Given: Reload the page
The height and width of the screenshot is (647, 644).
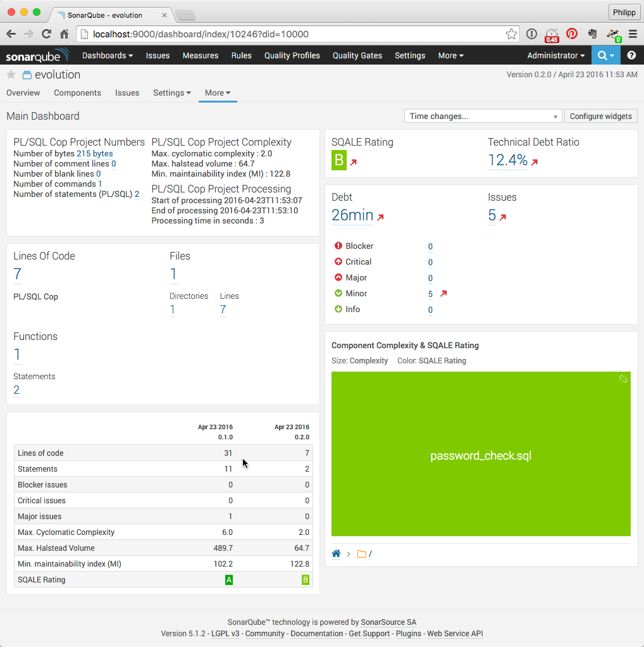Looking at the screenshot, I should point(46,34).
